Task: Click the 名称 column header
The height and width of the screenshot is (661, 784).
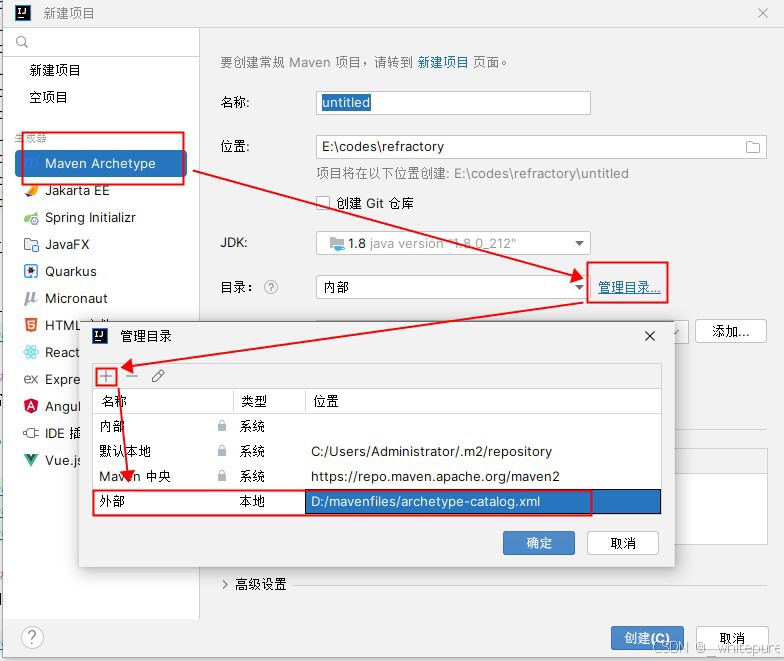Action: point(164,401)
